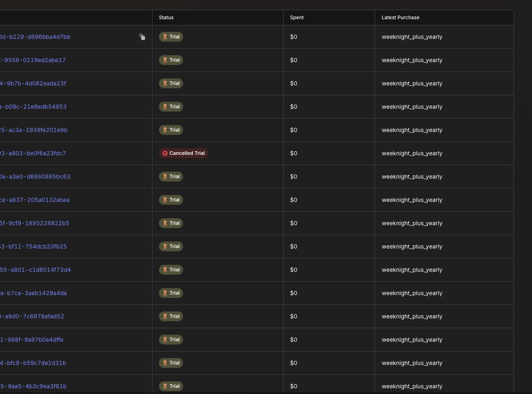Open customer ID ending 754dcb20fb25

[x=33, y=247]
